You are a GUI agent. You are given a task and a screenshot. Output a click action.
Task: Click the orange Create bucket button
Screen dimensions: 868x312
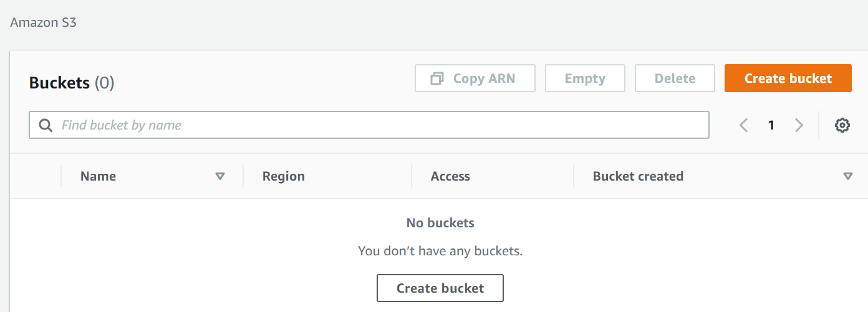coord(788,78)
